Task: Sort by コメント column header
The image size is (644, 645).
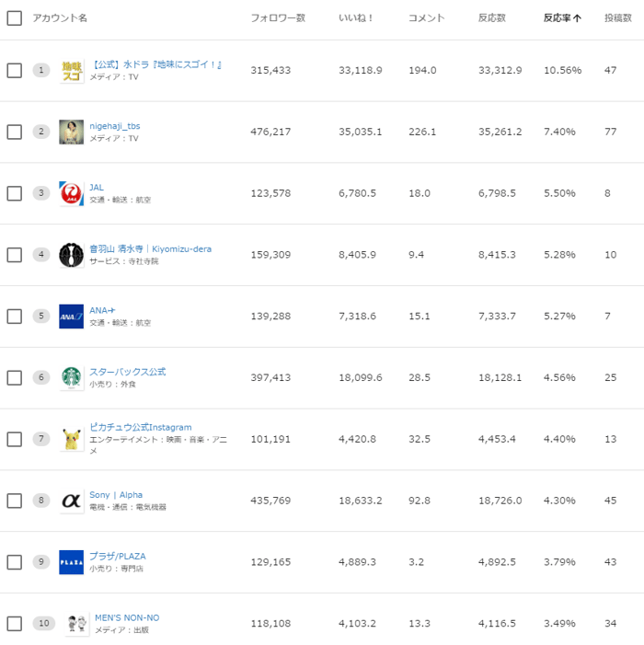Action: point(427,18)
